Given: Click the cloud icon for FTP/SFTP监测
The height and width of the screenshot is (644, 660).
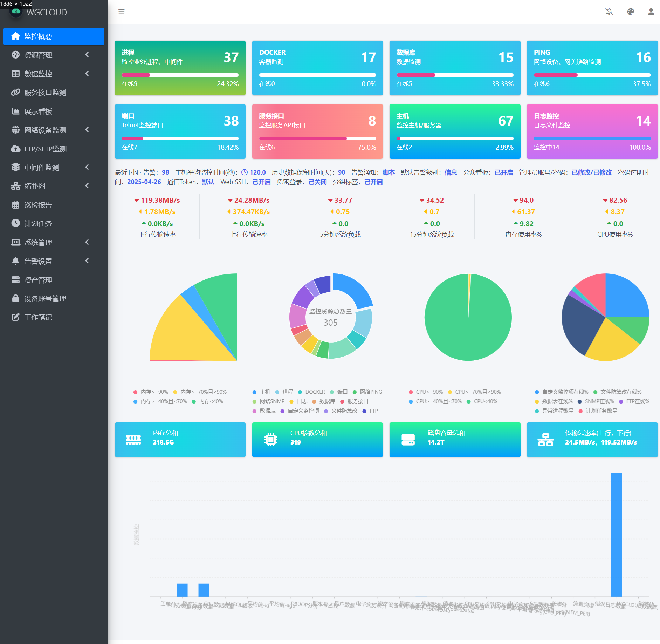Looking at the screenshot, I should click(15, 149).
